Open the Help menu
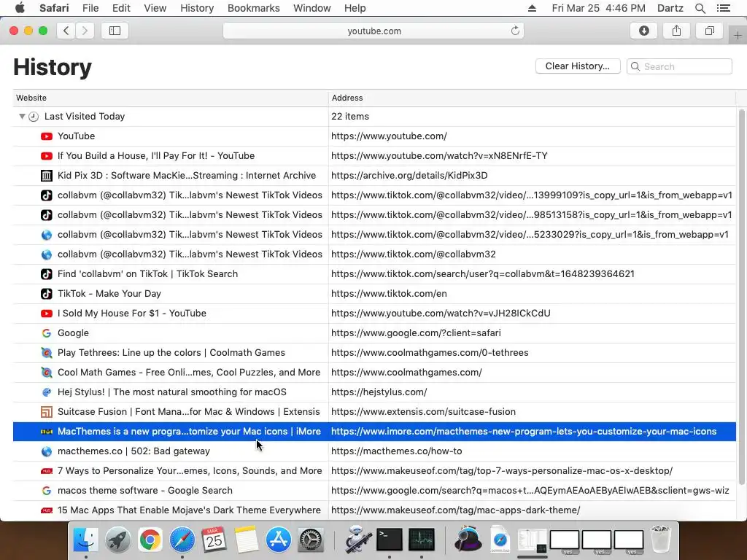This screenshot has width=747, height=560. [355, 8]
